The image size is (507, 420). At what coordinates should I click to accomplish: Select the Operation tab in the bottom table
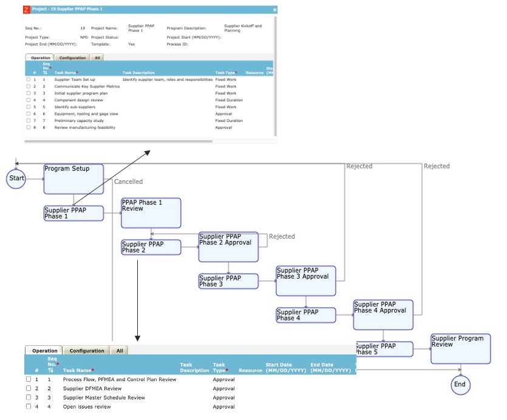[x=44, y=350]
